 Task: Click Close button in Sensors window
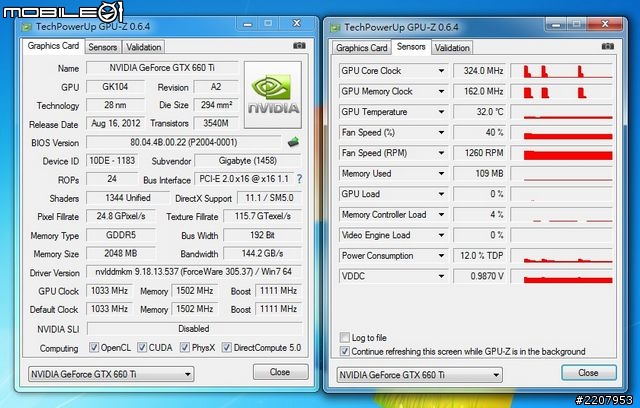(x=589, y=373)
